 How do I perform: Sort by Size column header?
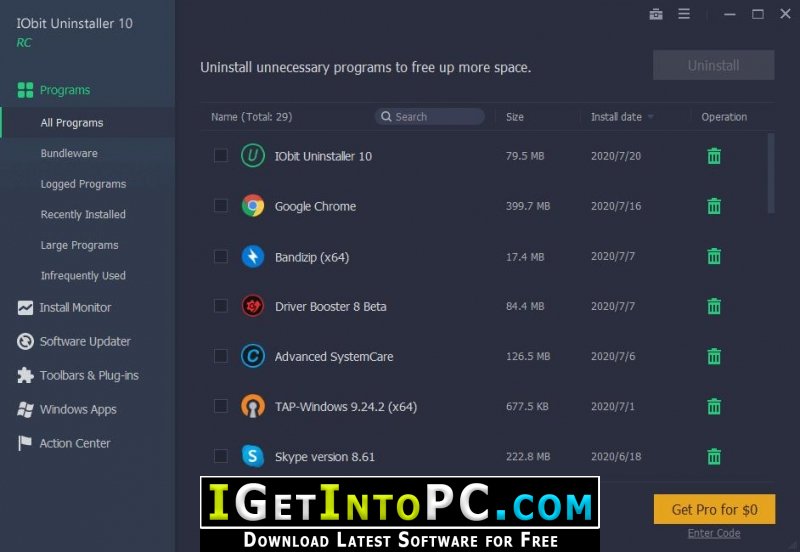[x=515, y=117]
